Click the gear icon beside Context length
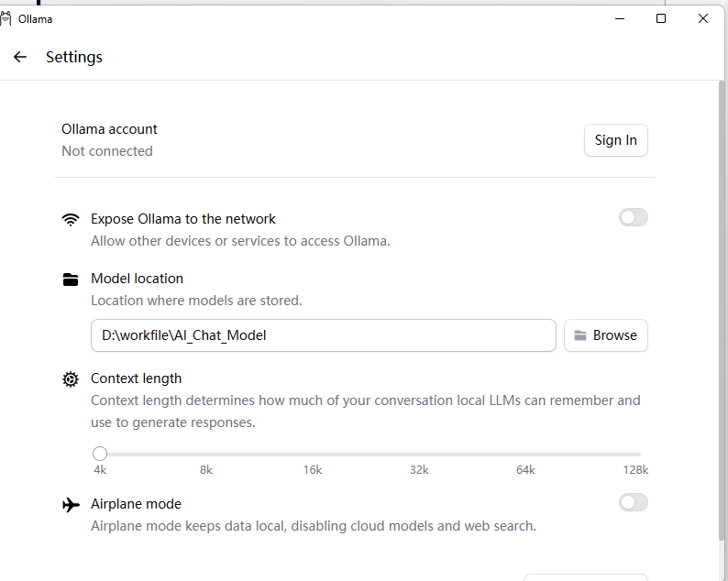The image size is (728, 581). click(71, 379)
